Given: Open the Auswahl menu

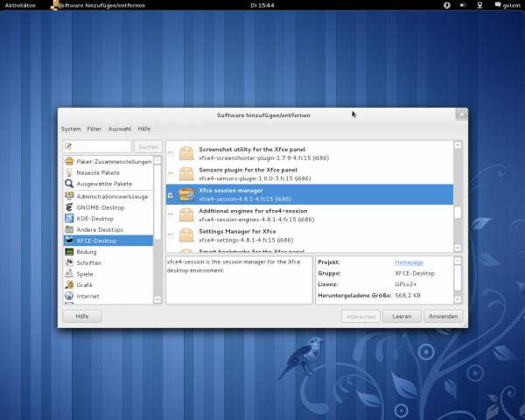Looking at the screenshot, I should 120,129.
